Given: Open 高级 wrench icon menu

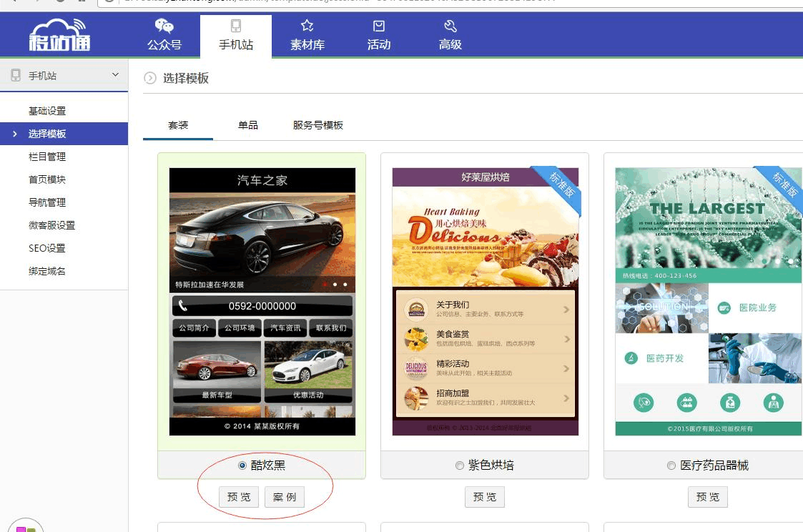Looking at the screenshot, I should click(x=450, y=26).
